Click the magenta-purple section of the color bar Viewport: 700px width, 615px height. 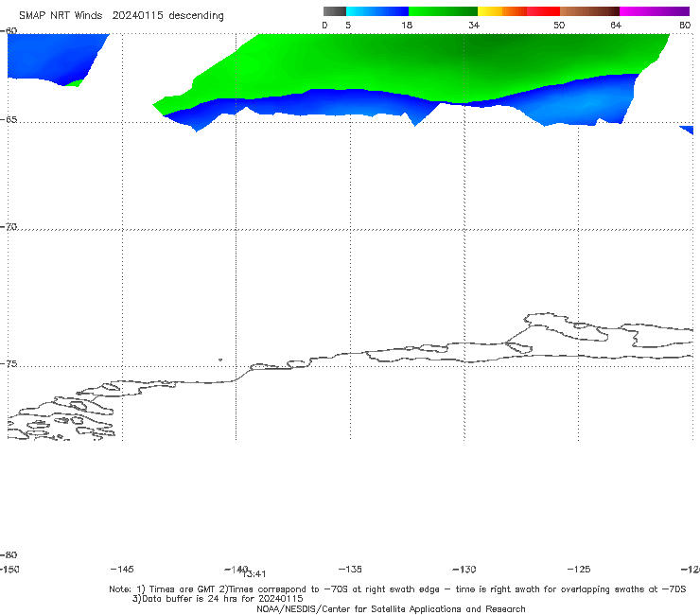pos(655,11)
